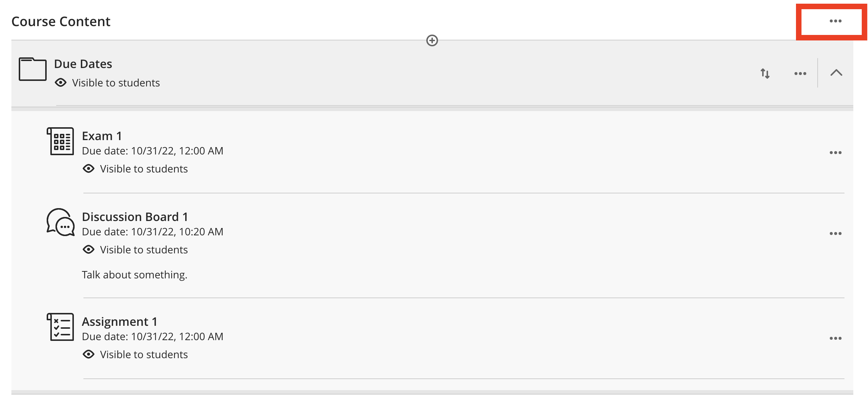Open the Exam 1 options ellipsis menu

tap(835, 153)
